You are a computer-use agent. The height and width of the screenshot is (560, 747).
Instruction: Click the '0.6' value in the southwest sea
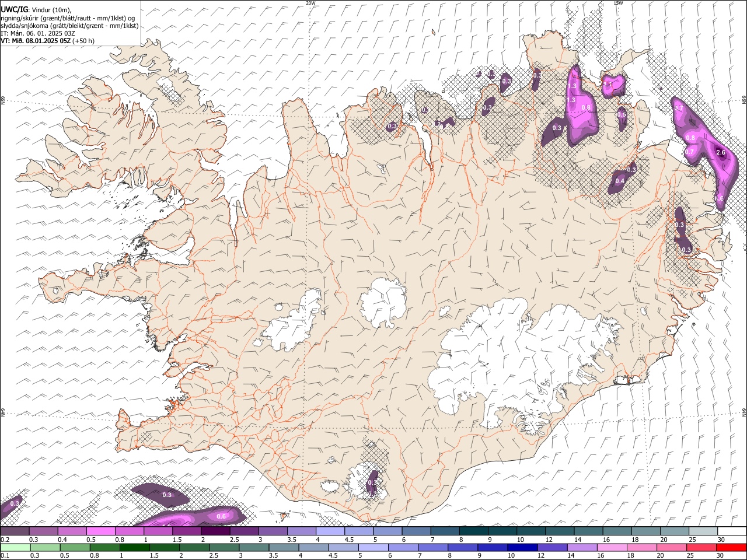(221, 516)
